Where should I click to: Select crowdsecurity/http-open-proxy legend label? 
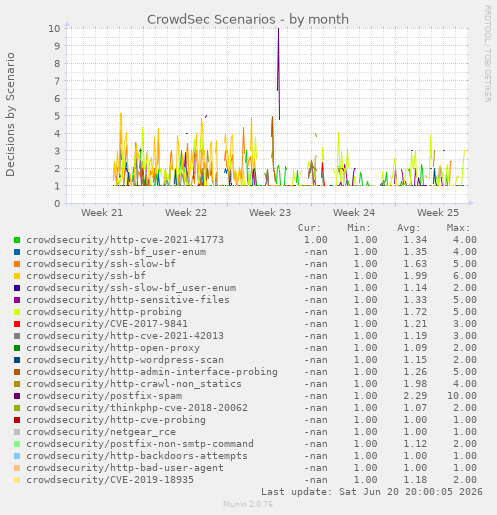tap(113, 348)
